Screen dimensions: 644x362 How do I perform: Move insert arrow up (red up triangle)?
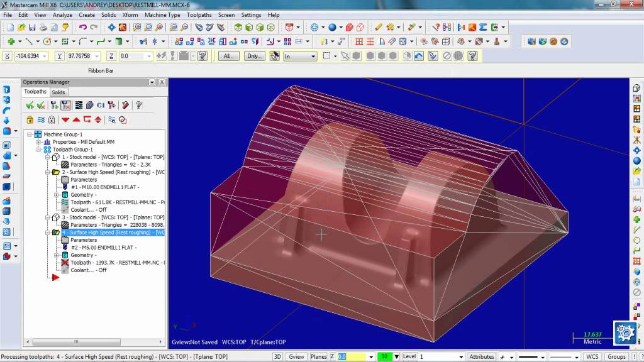[x=76, y=120]
